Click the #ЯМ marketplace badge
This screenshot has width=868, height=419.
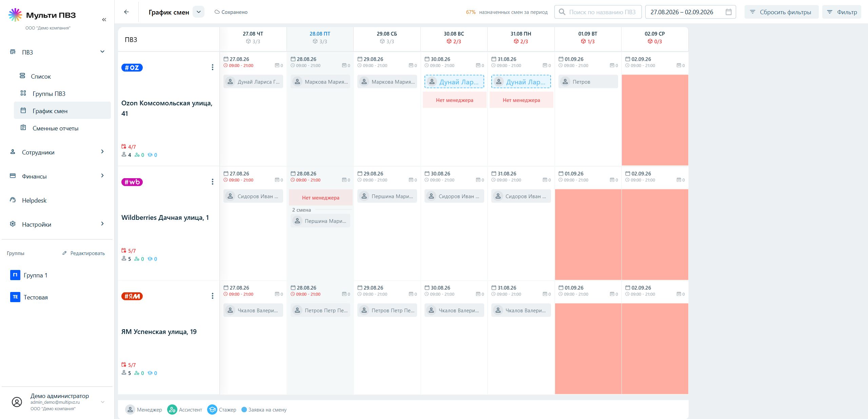[x=132, y=296]
